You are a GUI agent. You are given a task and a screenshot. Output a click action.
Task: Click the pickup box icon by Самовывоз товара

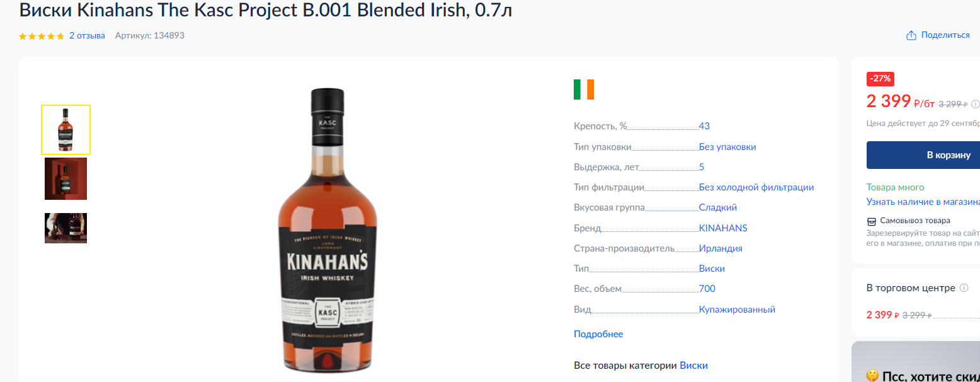(872, 221)
